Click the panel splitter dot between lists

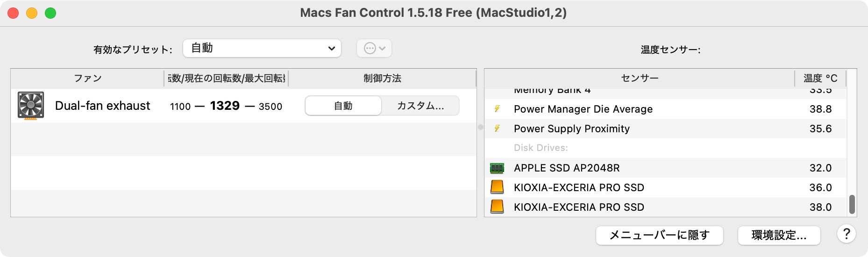click(480, 127)
